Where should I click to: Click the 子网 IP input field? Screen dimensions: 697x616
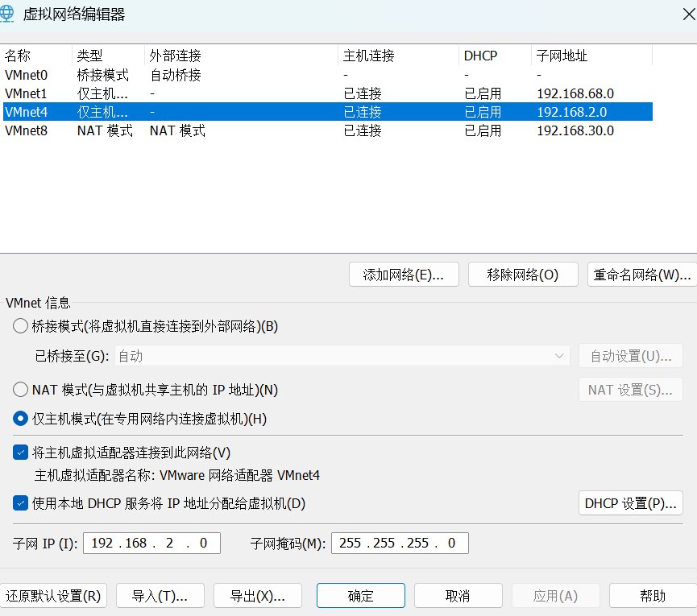pos(151,543)
